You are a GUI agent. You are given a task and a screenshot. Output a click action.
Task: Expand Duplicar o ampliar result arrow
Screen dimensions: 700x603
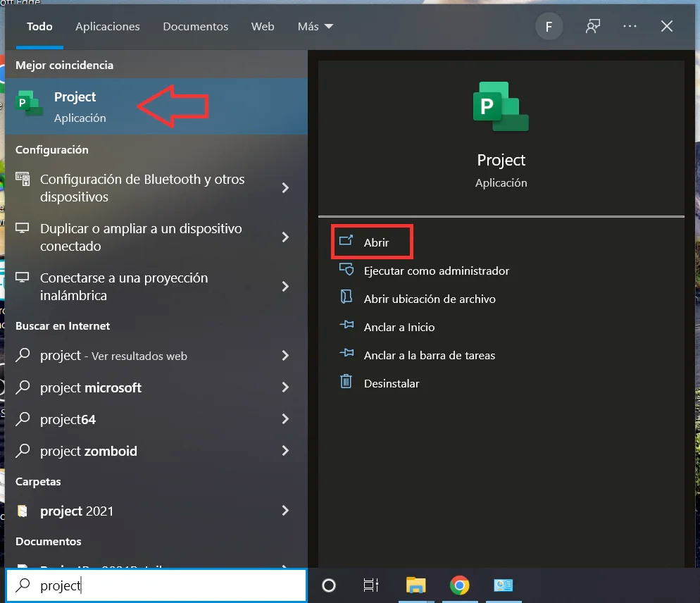point(285,237)
